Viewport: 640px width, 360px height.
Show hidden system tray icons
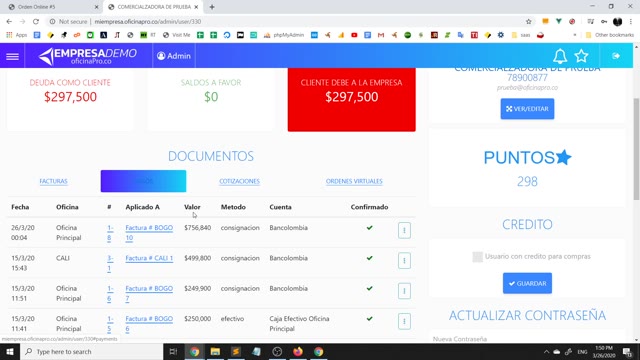tap(546, 351)
